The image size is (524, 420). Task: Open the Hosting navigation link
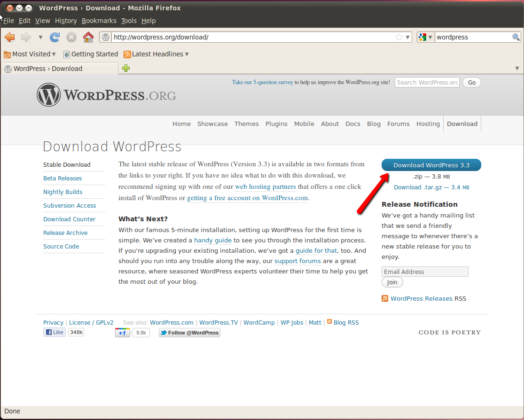pos(428,124)
